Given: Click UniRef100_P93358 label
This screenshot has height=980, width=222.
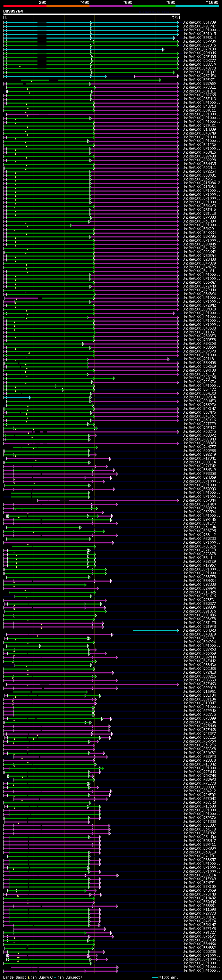Looking at the screenshot, I should click(x=199, y=473).
